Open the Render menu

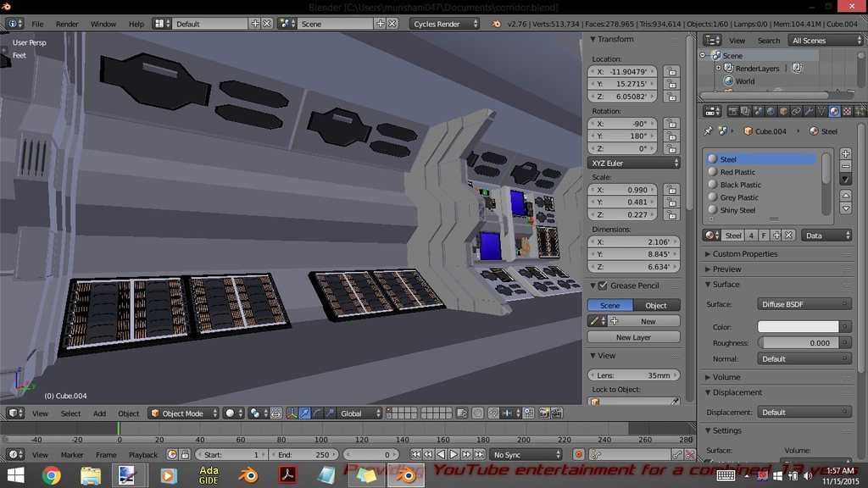(x=67, y=24)
